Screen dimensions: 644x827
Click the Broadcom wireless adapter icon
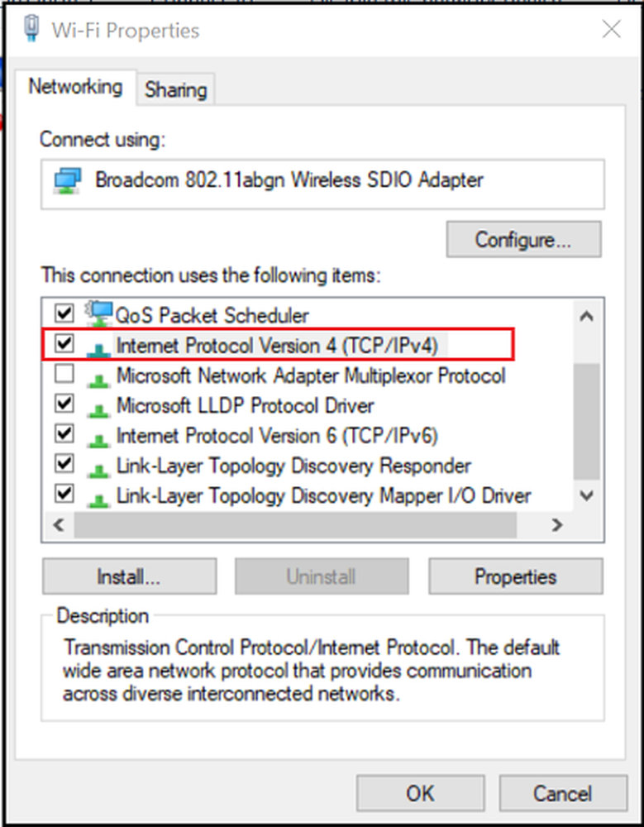(68, 181)
